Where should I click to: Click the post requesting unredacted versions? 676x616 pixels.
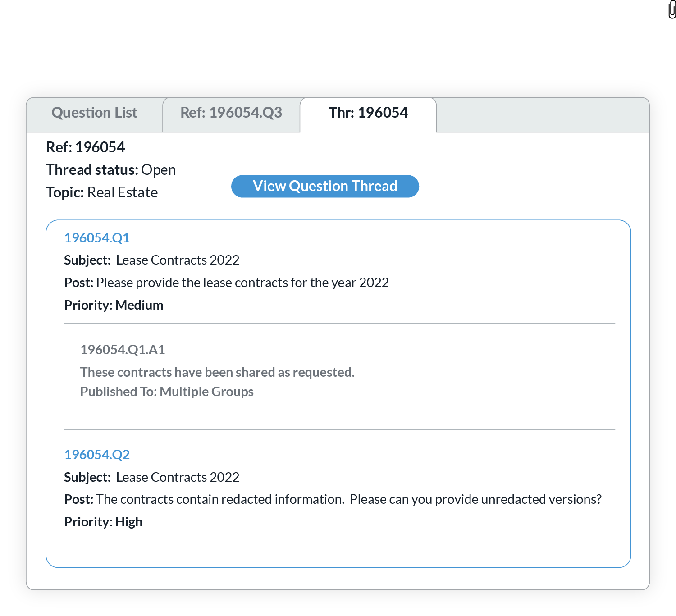pos(333,499)
